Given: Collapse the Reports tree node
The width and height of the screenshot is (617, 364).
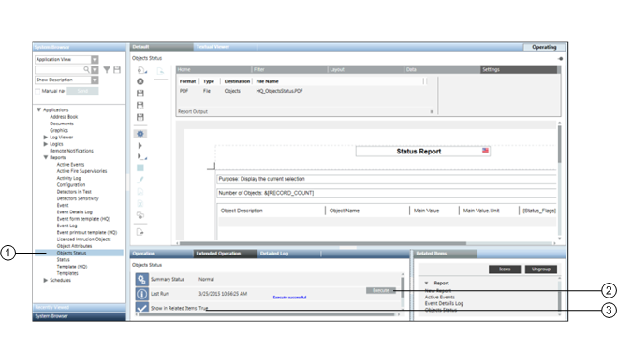Looking at the screenshot, I should click(45, 157).
